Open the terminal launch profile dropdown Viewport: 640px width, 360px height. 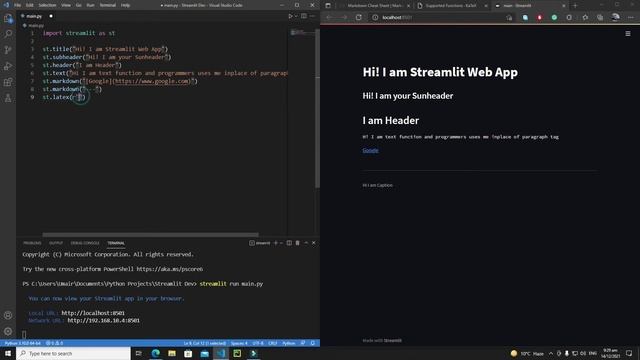pos(281,243)
